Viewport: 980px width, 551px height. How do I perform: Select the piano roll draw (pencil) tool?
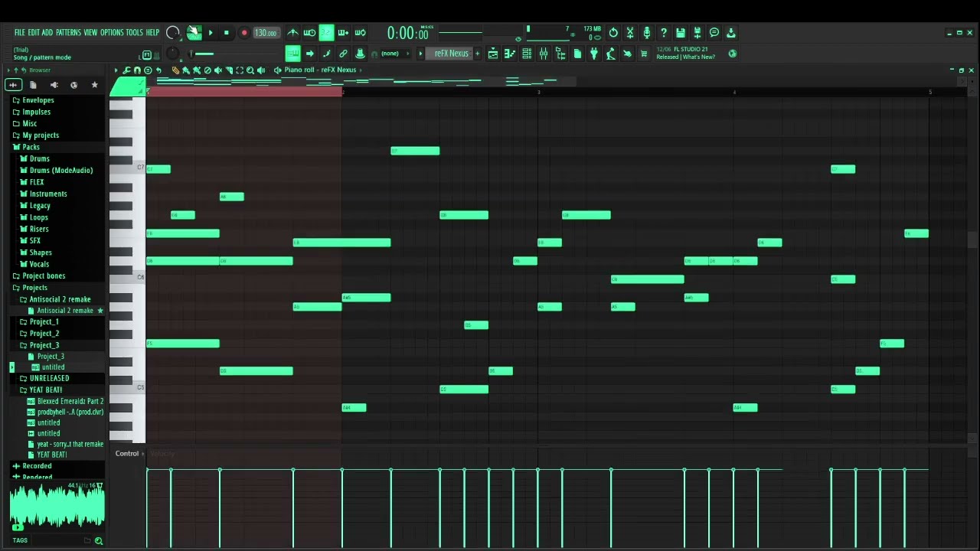coord(175,70)
